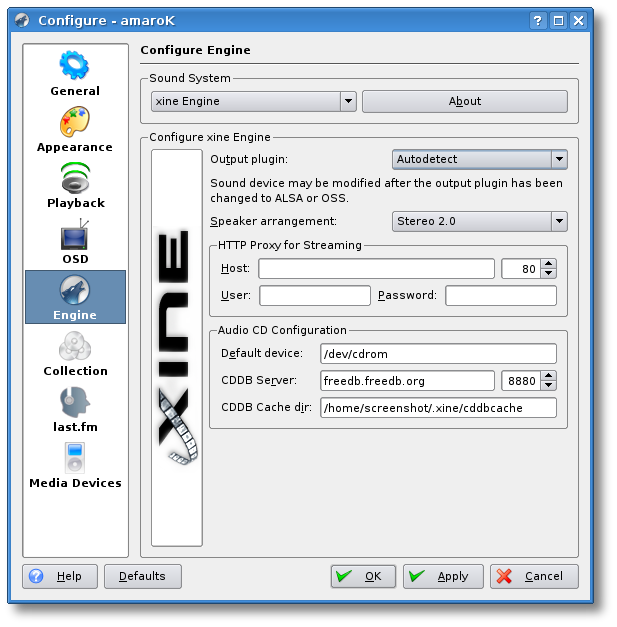617x627 pixels.
Task: Select the Appearance palette icon
Action: pyautogui.click(x=75, y=122)
